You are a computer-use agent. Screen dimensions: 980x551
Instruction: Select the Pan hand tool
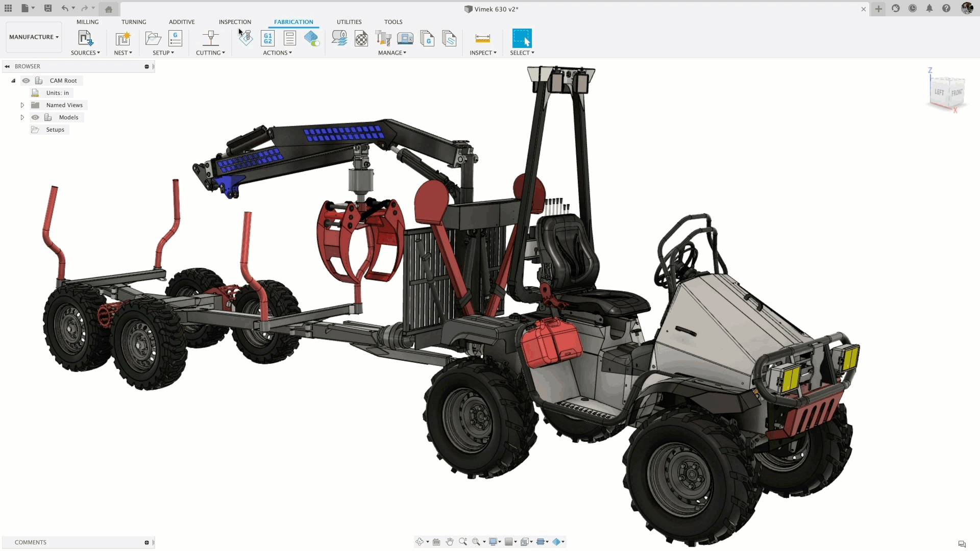[450, 542]
